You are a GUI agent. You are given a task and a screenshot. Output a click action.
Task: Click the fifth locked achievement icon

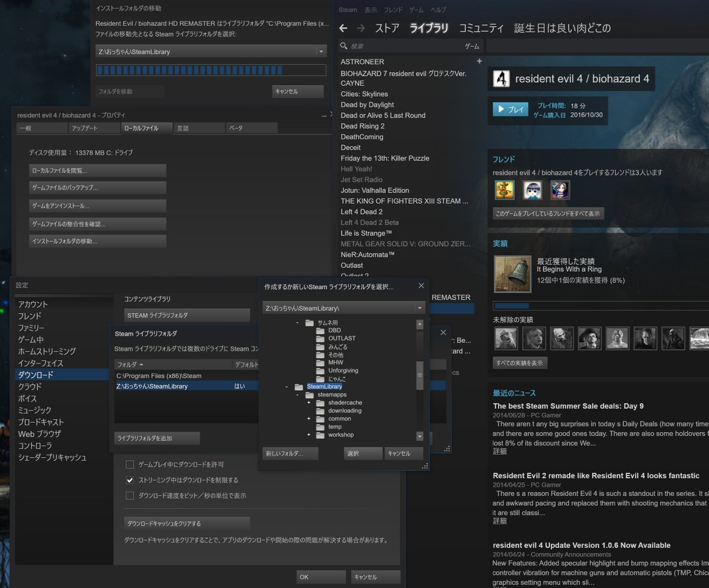(617, 338)
